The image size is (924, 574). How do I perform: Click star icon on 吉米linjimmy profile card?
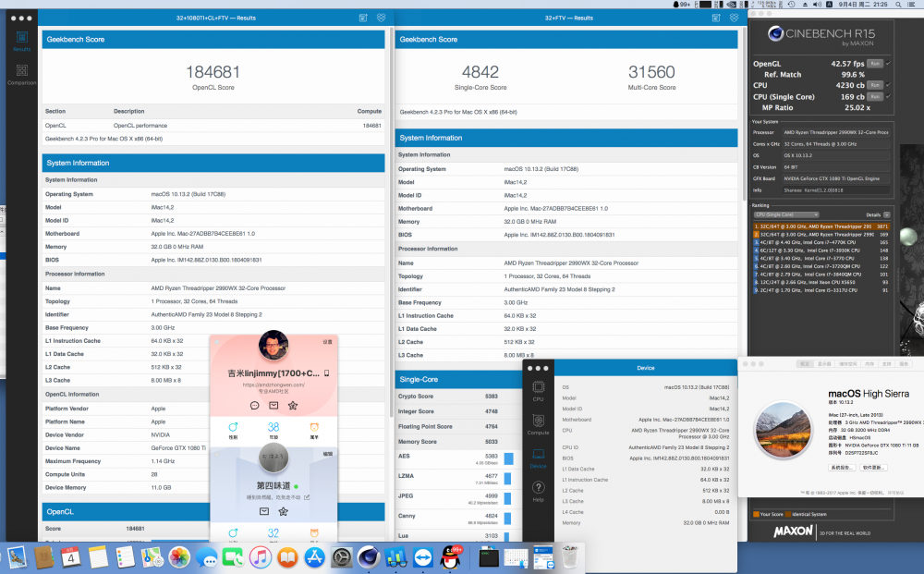(x=293, y=406)
